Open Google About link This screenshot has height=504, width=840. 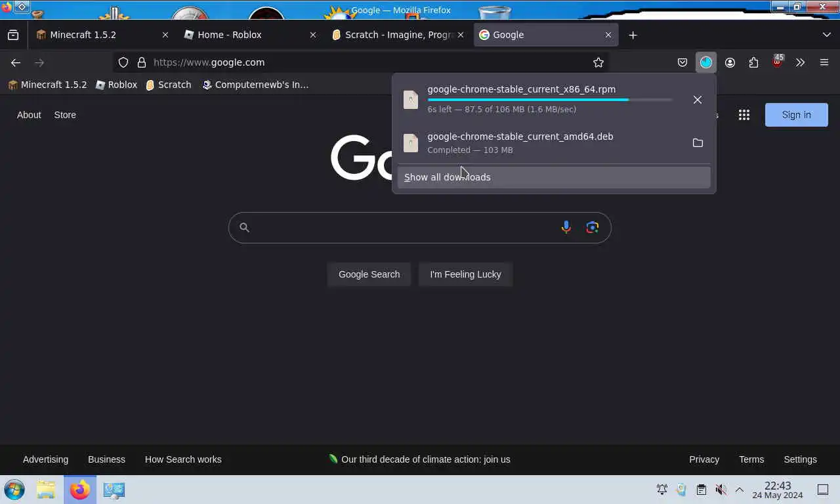pyautogui.click(x=29, y=115)
